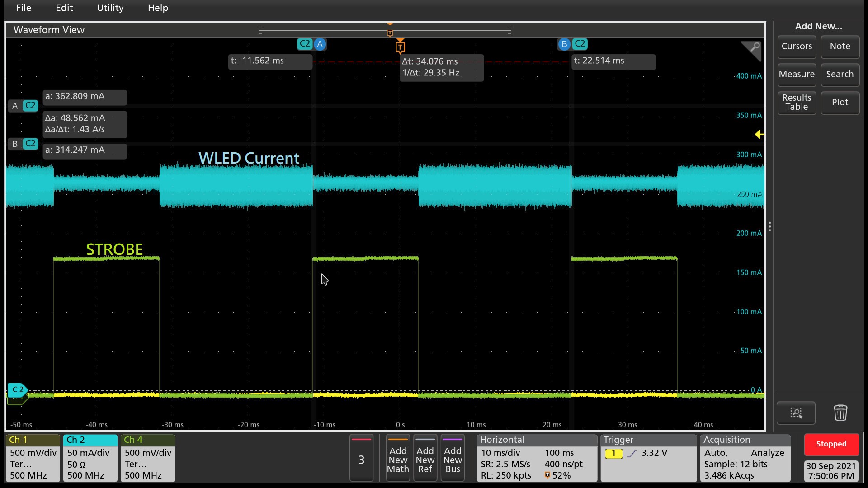The height and width of the screenshot is (488, 868).
Task: Open the Horizontal settings badge
Action: coord(537,457)
